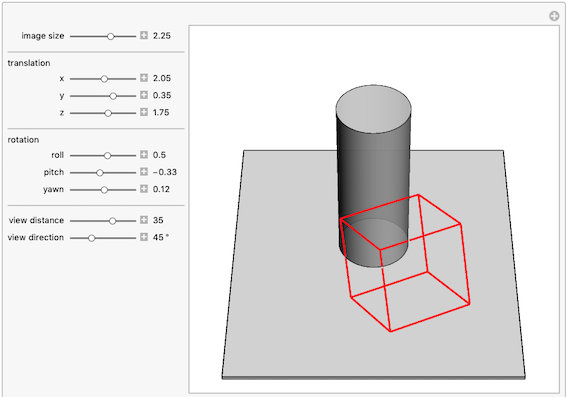Click the y translation slider thumb
567x397 pixels.
[x=113, y=96]
